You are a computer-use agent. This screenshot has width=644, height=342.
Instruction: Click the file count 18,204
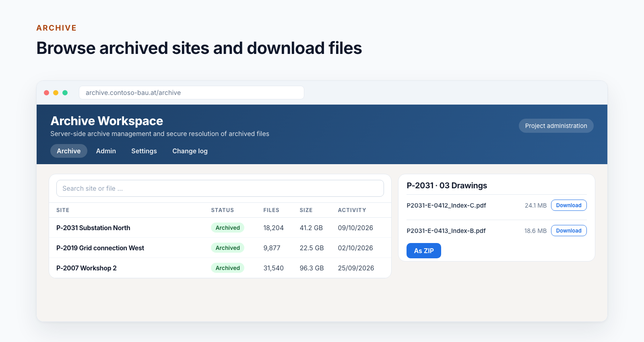point(274,228)
